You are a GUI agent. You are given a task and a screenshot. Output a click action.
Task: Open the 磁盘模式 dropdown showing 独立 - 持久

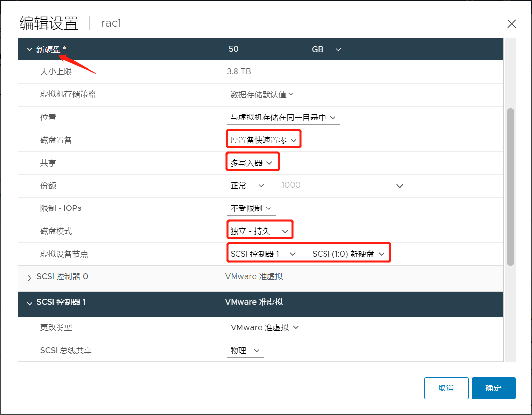click(x=260, y=230)
